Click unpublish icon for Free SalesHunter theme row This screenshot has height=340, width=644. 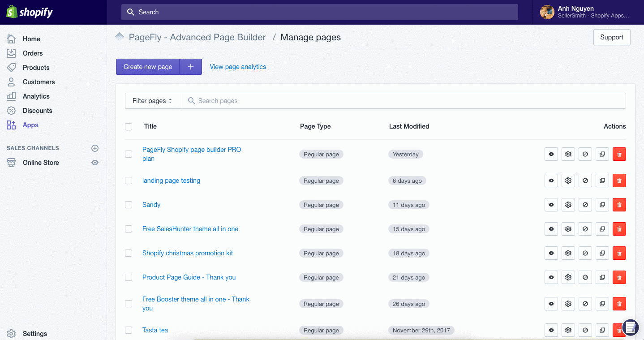point(585,229)
